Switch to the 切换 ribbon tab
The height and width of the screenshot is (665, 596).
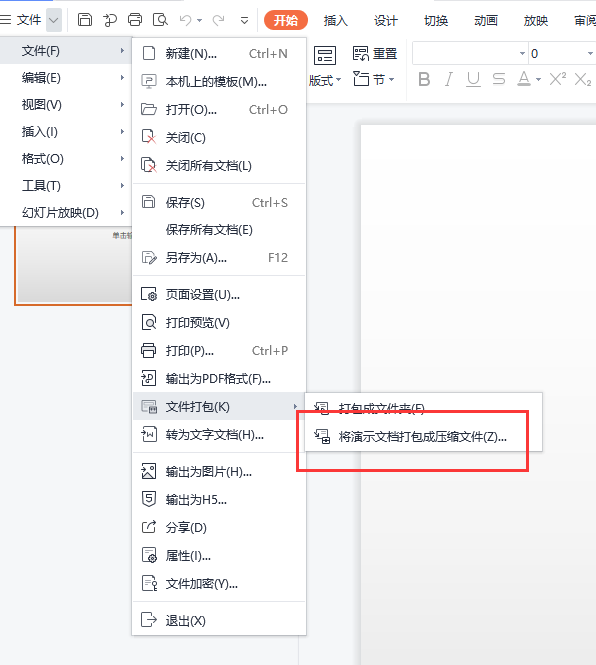(x=436, y=20)
